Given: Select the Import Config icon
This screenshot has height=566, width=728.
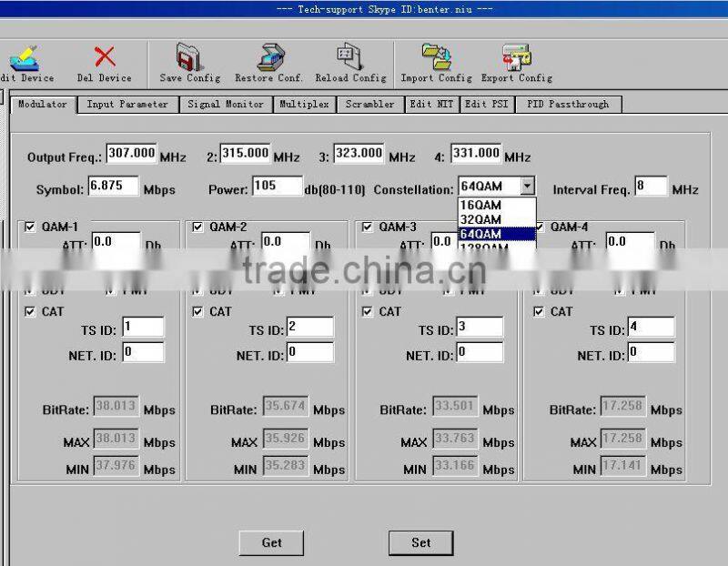Looking at the screenshot, I should (x=435, y=56).
